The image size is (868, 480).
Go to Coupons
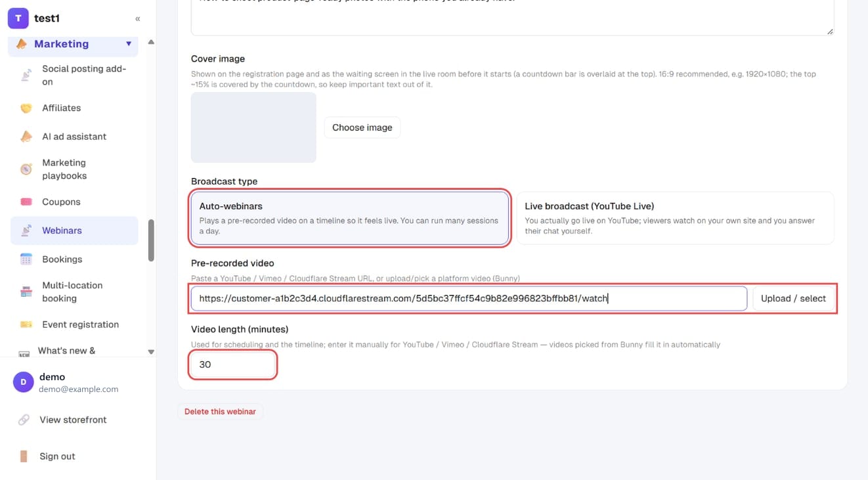point(74,202)
